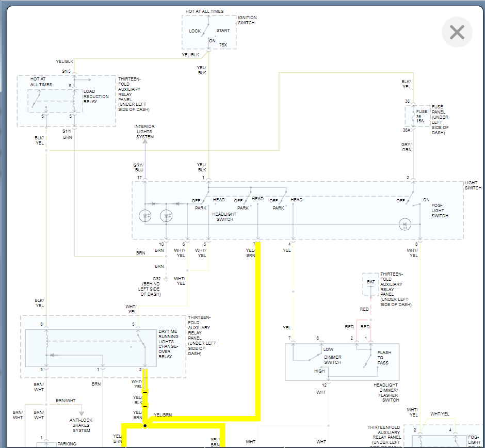Click the fog-light indicator lamp symbol in light switch
485x448 pixels.
tap(405, 225)
